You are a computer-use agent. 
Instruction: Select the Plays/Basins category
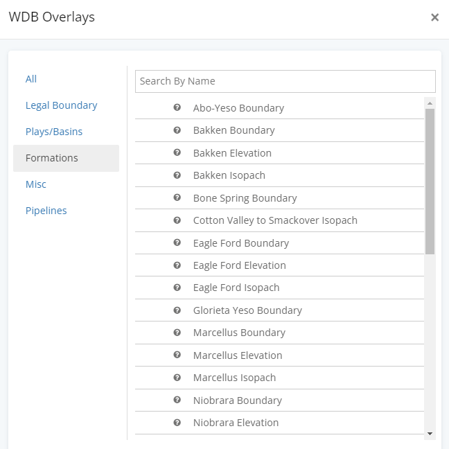click(x=54, y=132)
